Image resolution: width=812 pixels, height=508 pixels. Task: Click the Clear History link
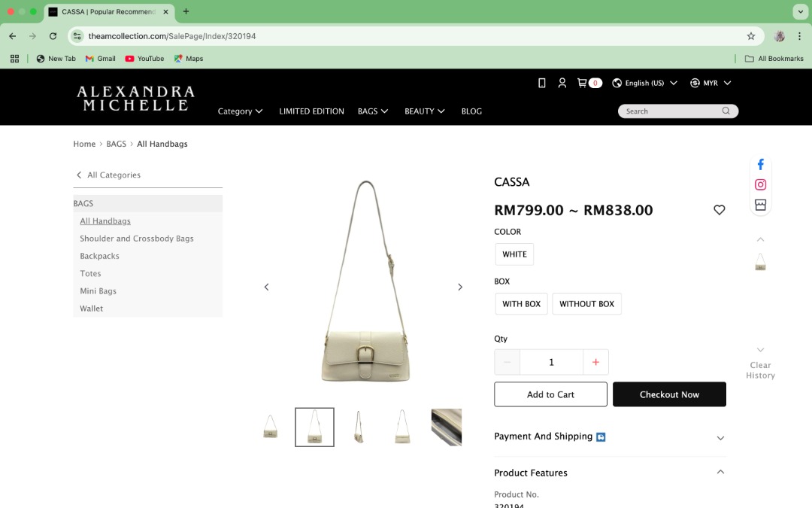tap(760, 370)
